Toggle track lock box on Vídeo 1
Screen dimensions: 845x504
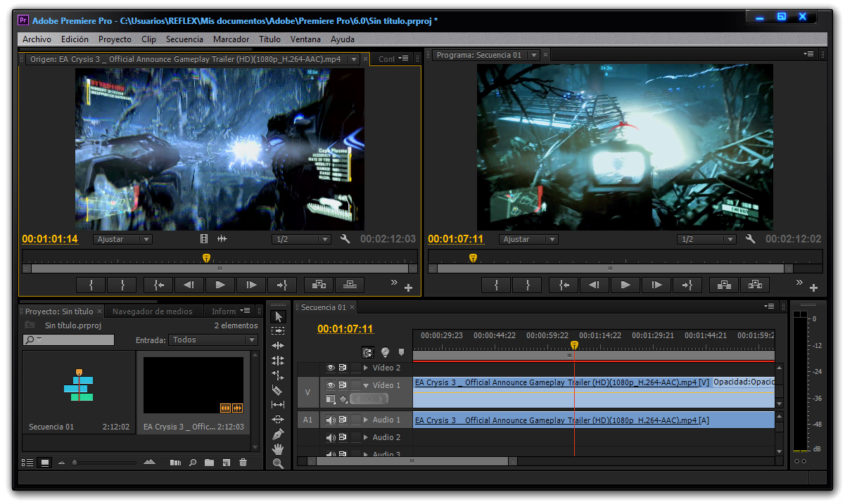pyautogui.click(x=355, y=385)
